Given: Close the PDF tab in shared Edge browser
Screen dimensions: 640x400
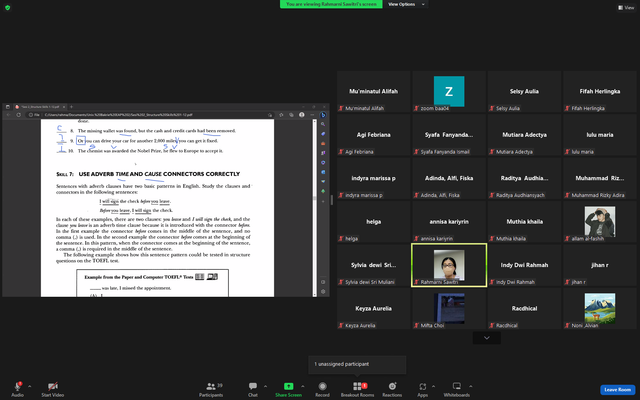Looking at the screenshot, I should (x=64, y=107).
